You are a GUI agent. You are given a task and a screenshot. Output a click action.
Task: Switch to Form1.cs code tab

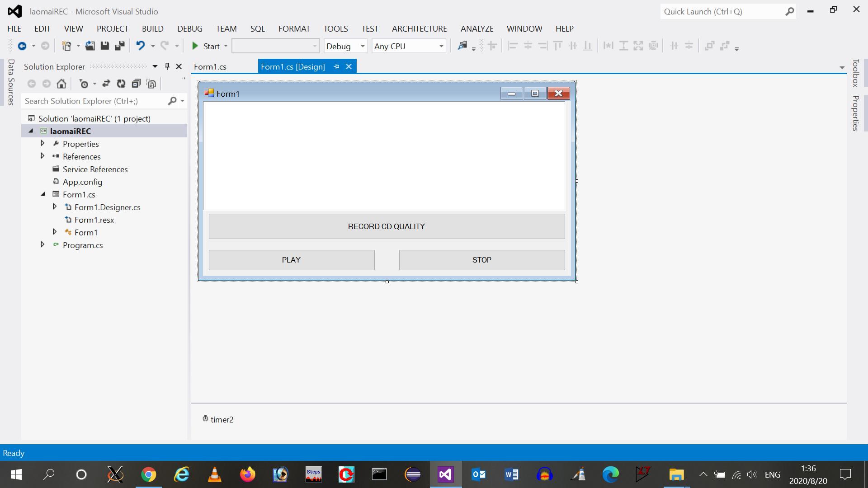(x=210, y=66)
